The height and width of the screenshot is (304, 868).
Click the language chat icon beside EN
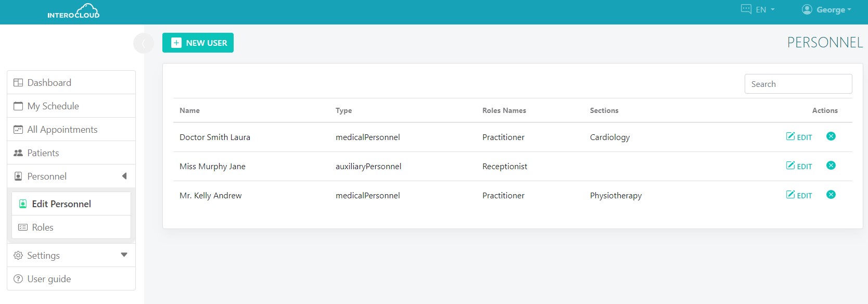746,9
